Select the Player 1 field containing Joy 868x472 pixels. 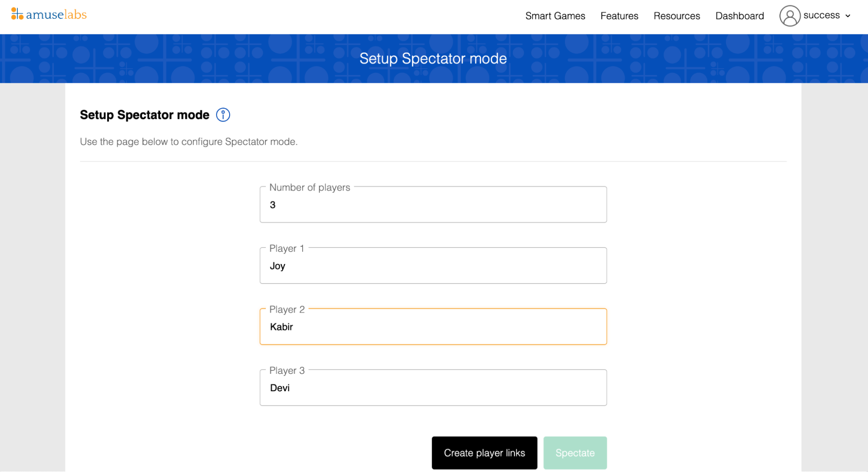point(433,265)
